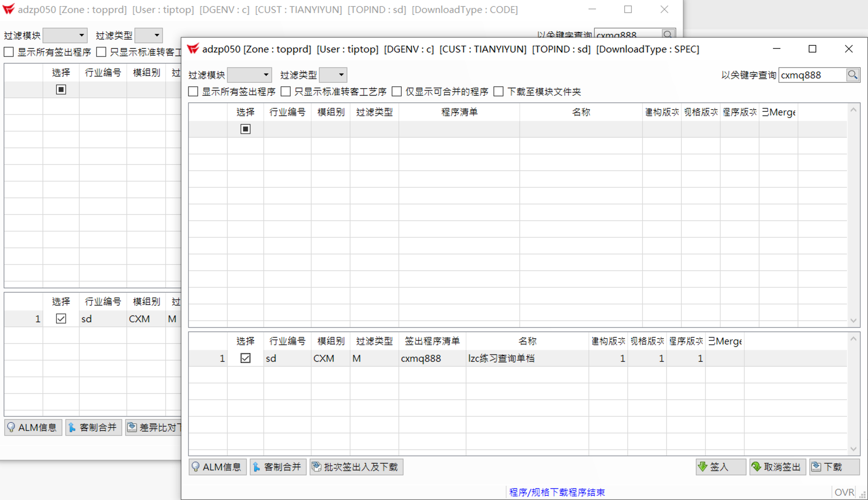Click the 程序清单 column header
The width and height of the screenshot is (868, 500).
click(459, 112)
